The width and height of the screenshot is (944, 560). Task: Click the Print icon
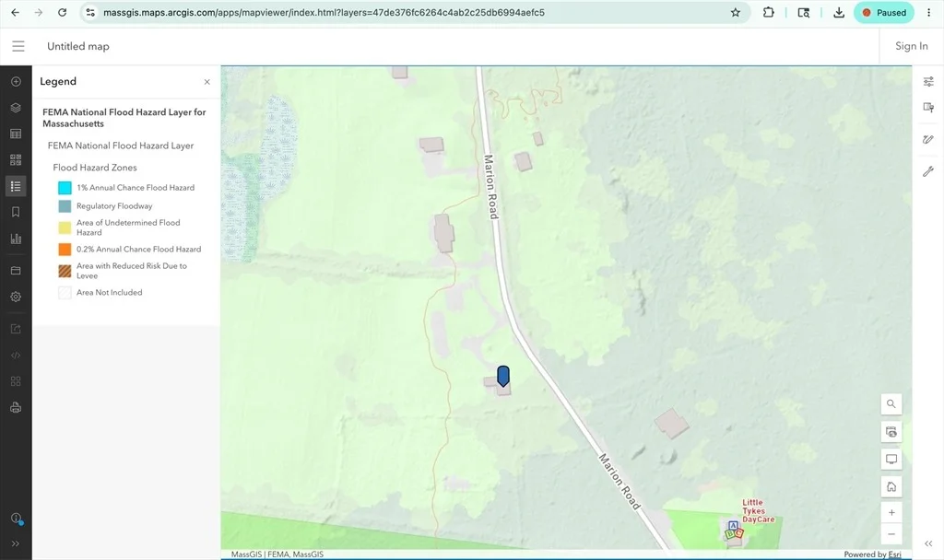pyautogui.click(x=16, y=408)
